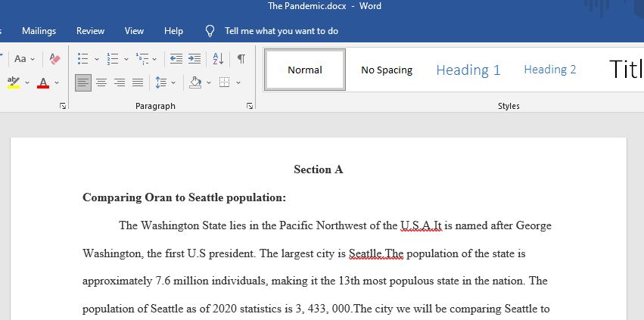
Task: Toggle Center paragraph alignment
Action: 101,83
